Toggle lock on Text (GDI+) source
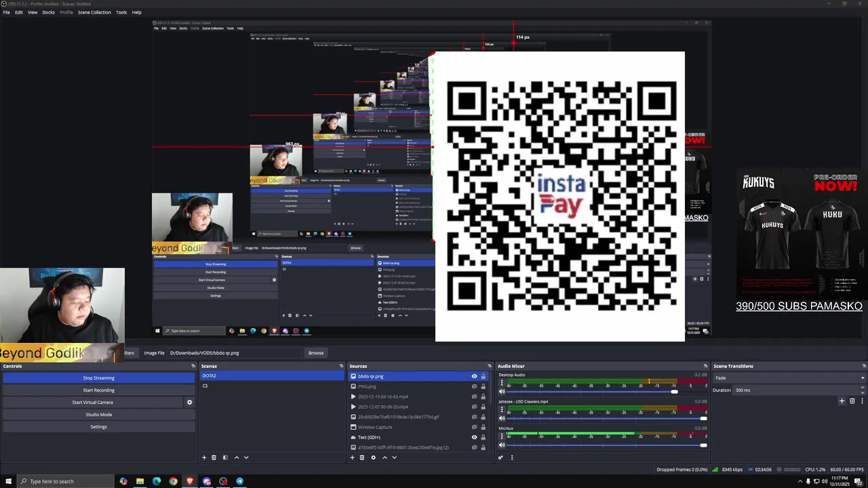Viewport: 868px width, 488px height. click(x=483, y=437)
